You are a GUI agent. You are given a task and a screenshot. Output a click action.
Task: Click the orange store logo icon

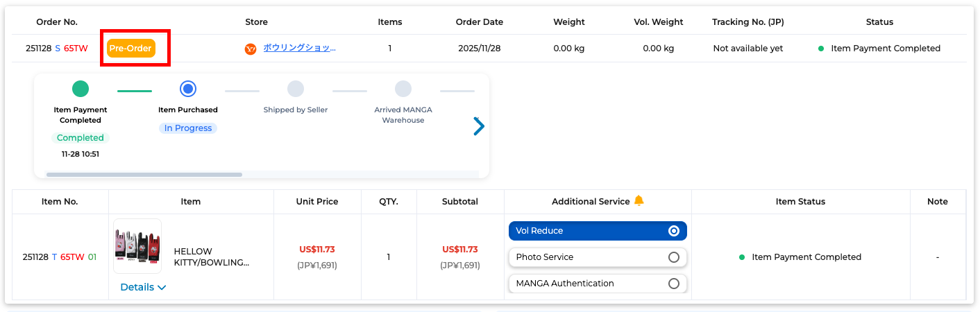coord(251,49)
